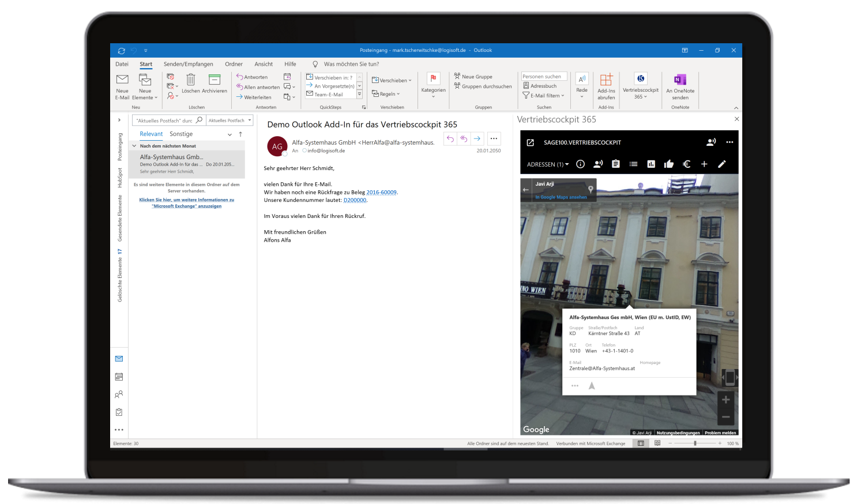This screenshot has width=865, height=504.
Task: Click the bar chart icon in cockpit toolbar
Action: (x=651, y=164)
